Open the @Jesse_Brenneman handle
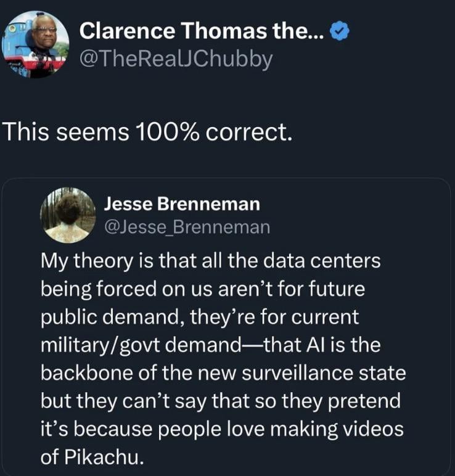Viewport: 455px width, 476px height. (x=187, y=227)
